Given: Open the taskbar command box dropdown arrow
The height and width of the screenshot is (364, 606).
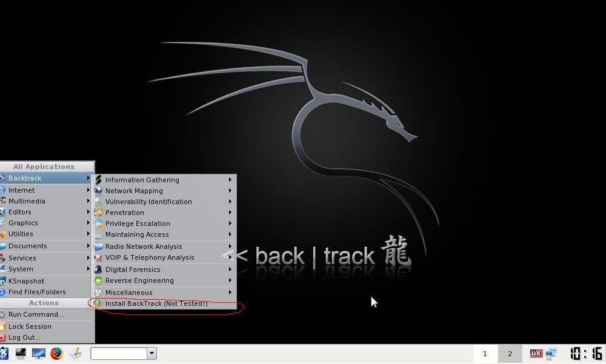Looking at the screenshot, I should click(x=152, y=353).
